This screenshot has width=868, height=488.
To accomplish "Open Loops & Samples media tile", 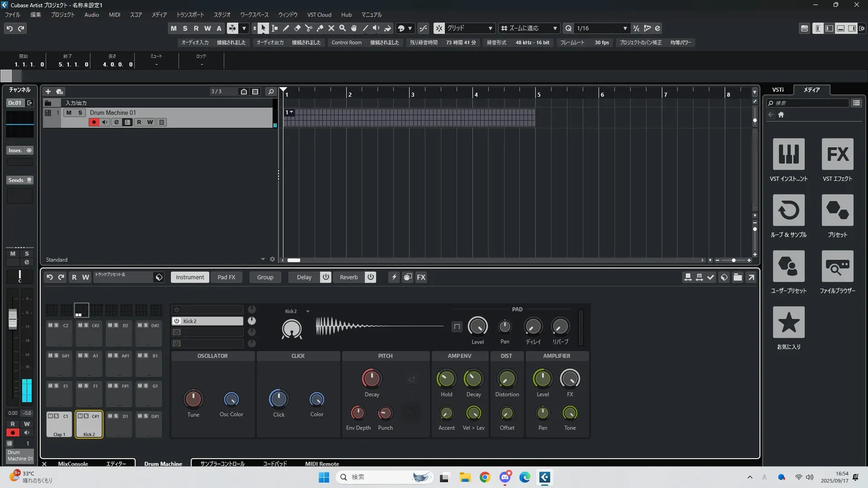I will (788, 211).
